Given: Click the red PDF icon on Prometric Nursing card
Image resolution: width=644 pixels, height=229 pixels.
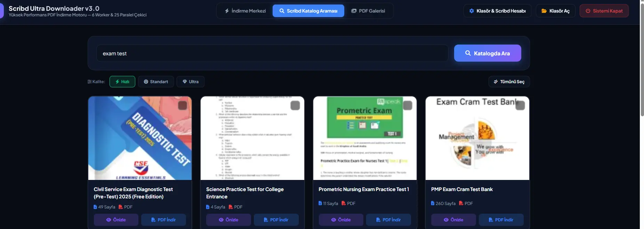Looking at the screenshot, I should (x=344, y=203).
